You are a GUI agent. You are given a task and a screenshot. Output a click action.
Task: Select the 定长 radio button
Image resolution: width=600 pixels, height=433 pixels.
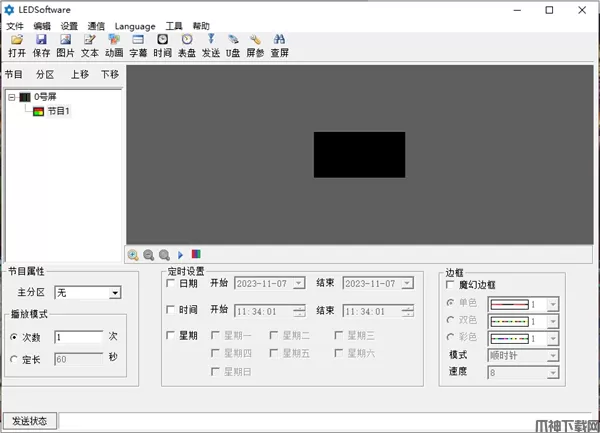(x=14, y=358)
